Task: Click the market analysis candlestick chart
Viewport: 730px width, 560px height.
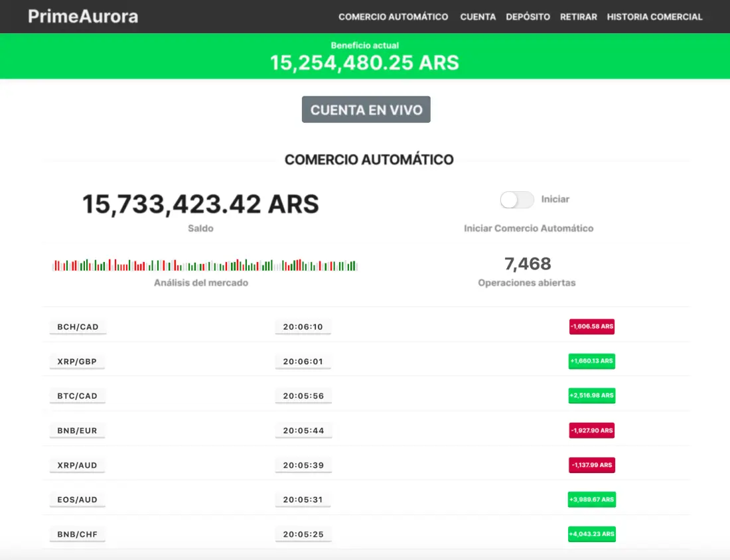Action: (204, 265)
